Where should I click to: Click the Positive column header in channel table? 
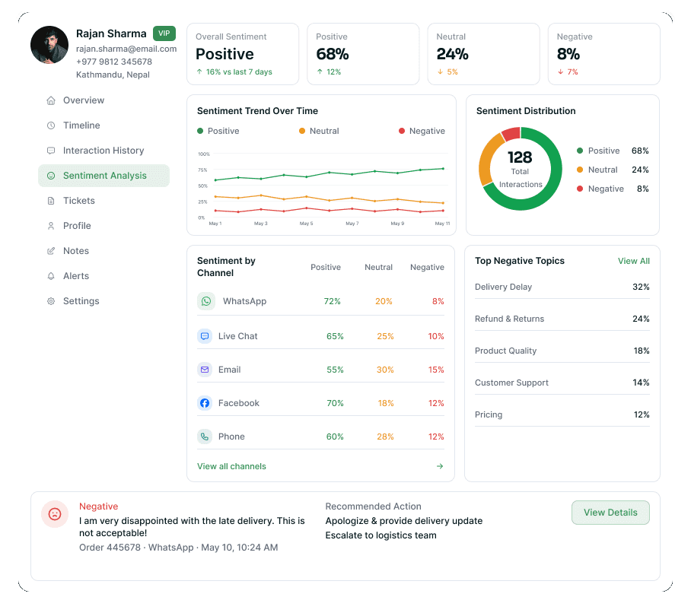coord(326,267)
